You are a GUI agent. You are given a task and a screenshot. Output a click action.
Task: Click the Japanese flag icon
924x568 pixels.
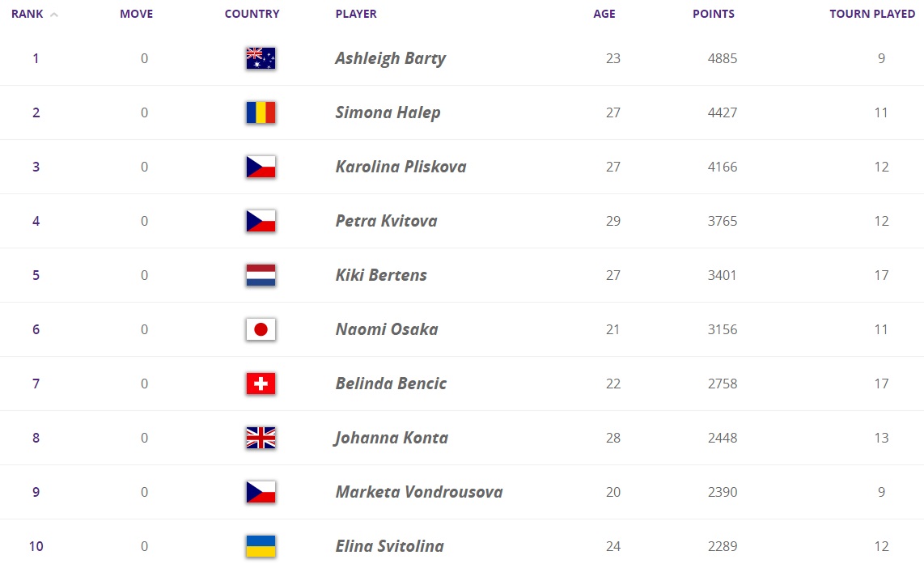click(261, 329)
